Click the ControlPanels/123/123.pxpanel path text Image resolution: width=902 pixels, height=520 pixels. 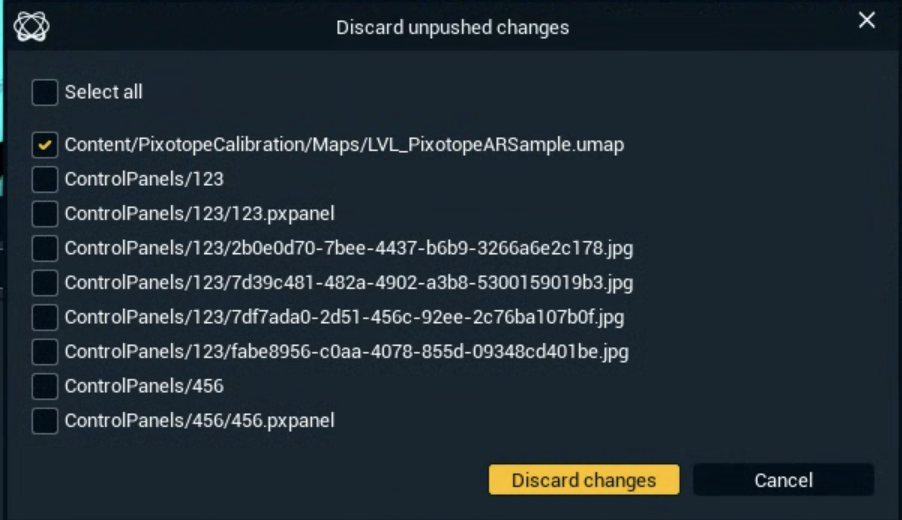[199, 214]
